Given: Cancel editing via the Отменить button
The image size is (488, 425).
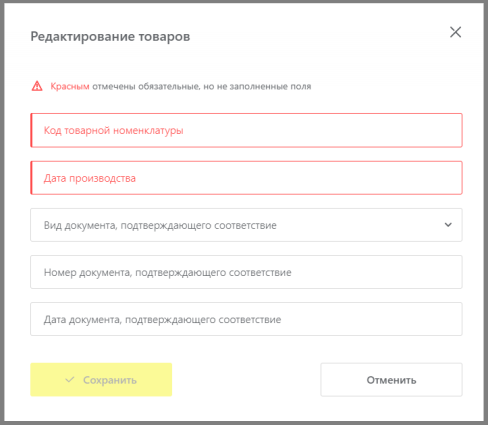Looking at the screenshot, I should tap(391, 380).
